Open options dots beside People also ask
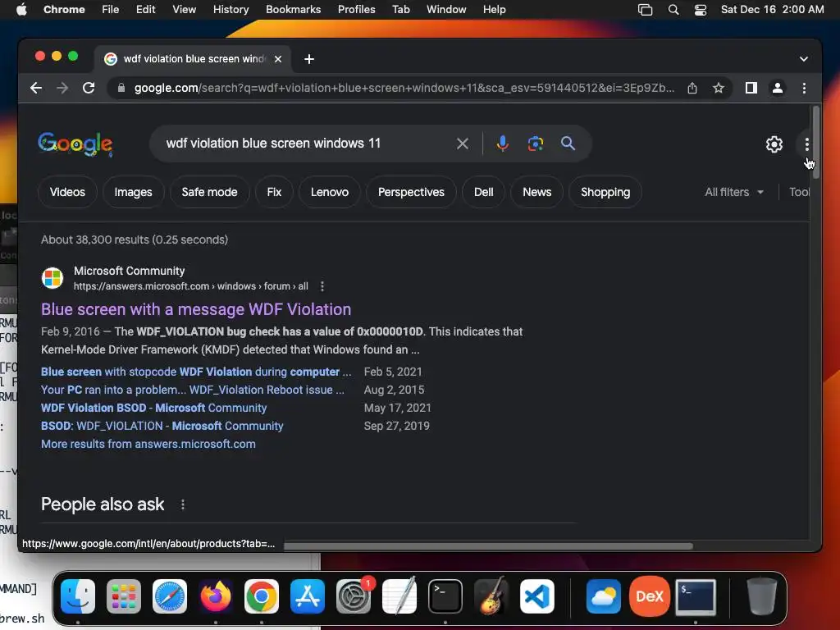The height and width of the screenshot is (630, 840). pos(183,504)
